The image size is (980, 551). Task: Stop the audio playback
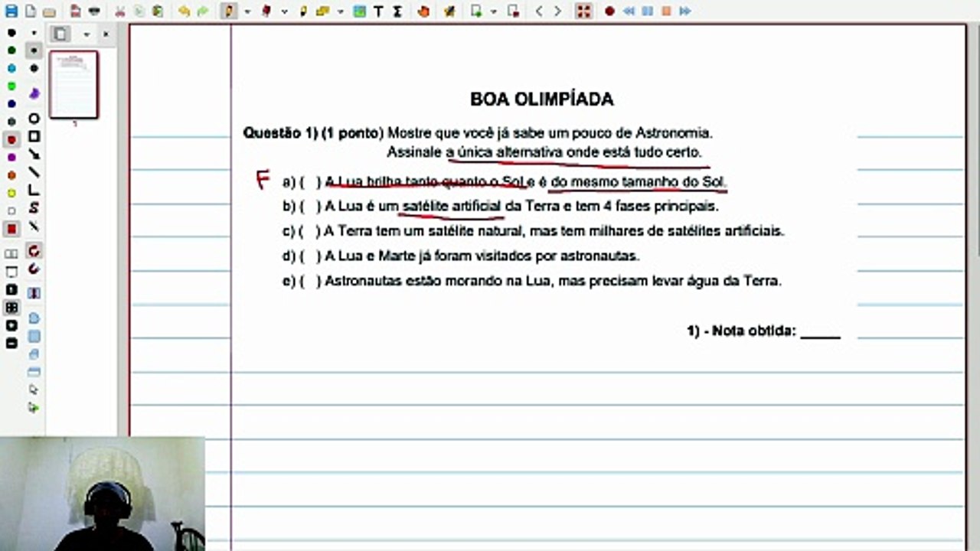click(x=666, y=11)
